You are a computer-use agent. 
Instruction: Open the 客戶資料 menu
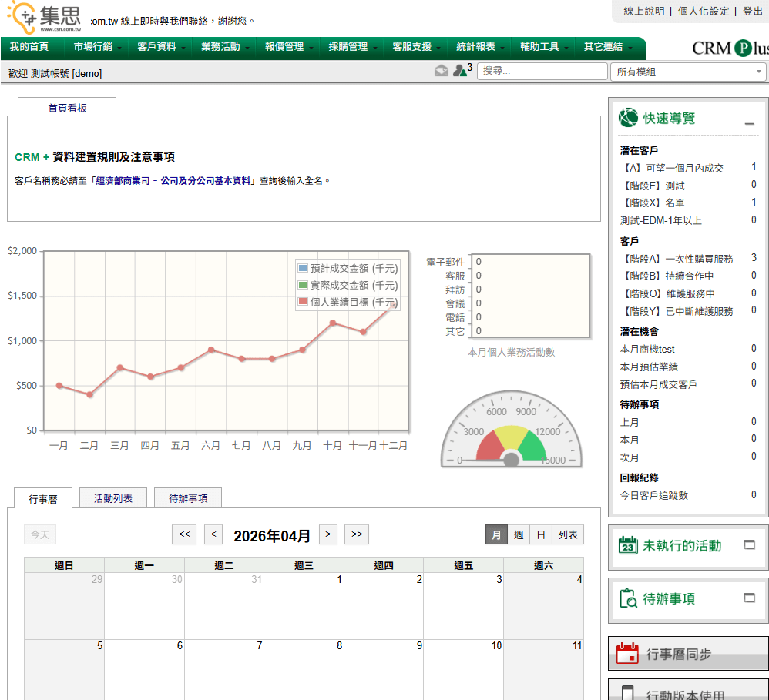coord(157,47)
